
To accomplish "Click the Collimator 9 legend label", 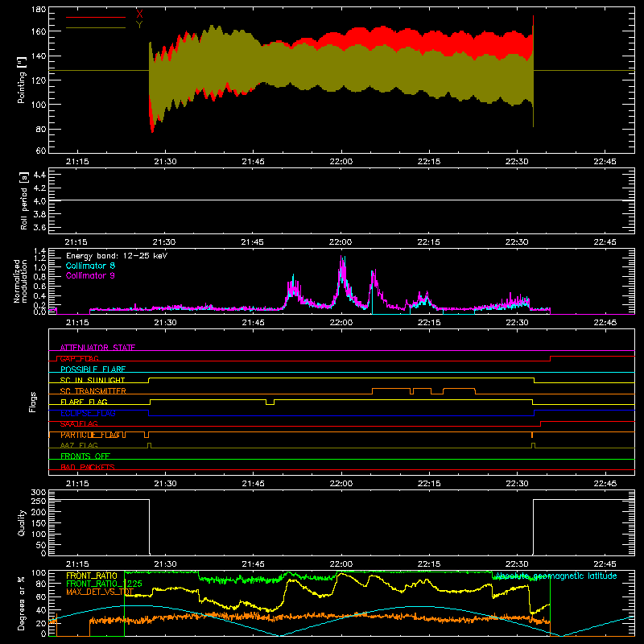I will [90, 275].
